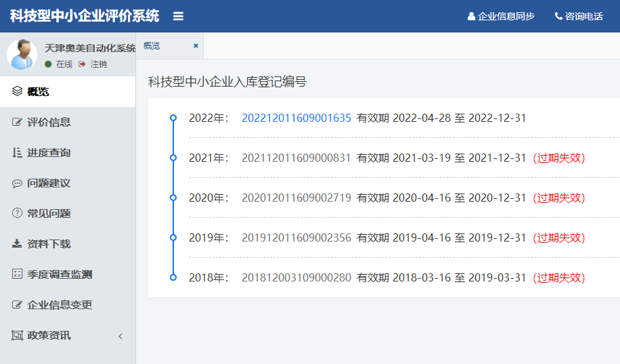Open registration number 202212011609001635 link
The height and width of the screenshot is (364, 620).
click(x=296, y=118)
